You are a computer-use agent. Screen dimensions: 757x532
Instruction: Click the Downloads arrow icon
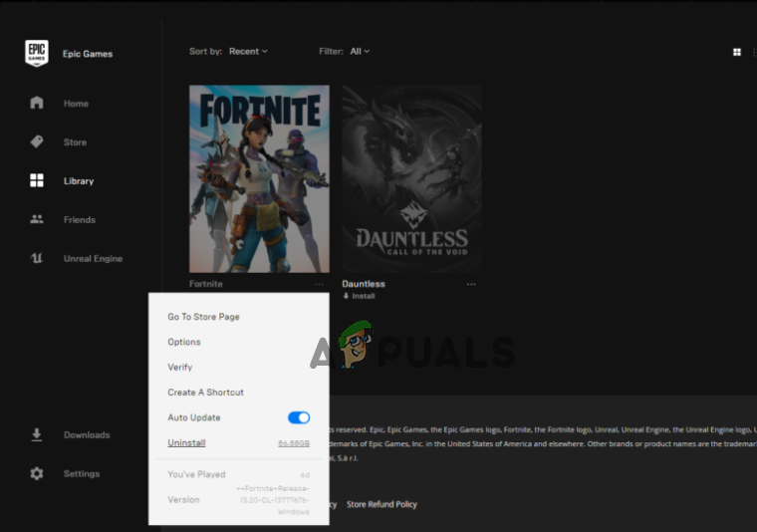pos(37,434)
